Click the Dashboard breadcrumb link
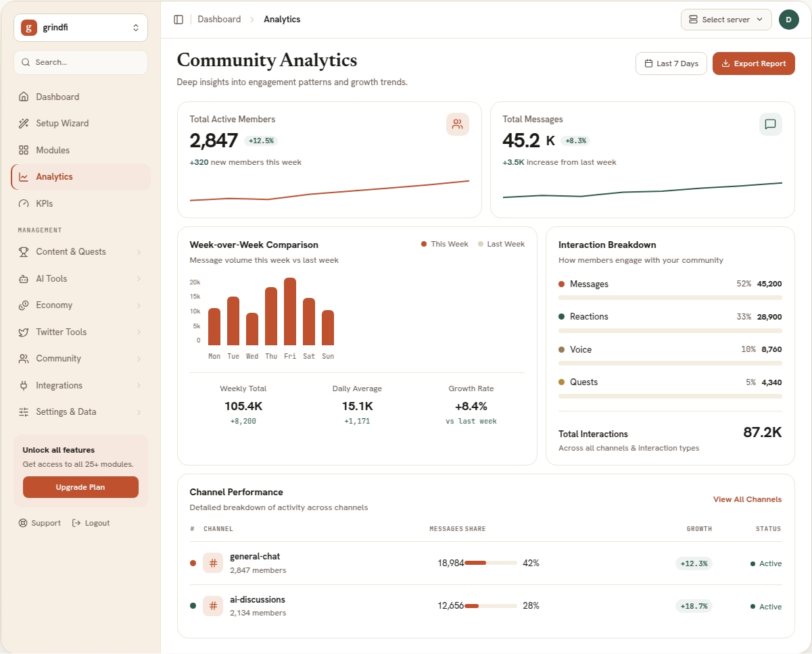Viewport: 812px width, 654px height. (x=219, y=20)
